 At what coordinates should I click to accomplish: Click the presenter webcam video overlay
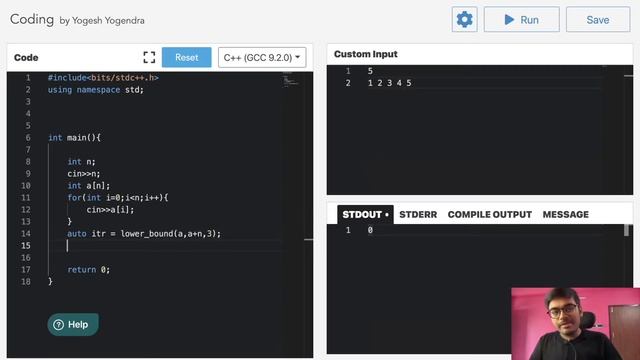(x=576, y=324)
